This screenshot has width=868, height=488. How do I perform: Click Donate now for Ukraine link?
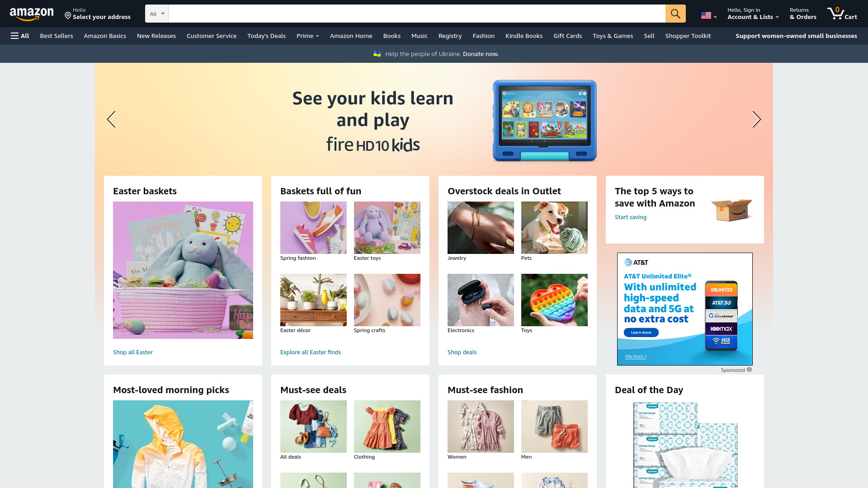(x=481, y=54)
